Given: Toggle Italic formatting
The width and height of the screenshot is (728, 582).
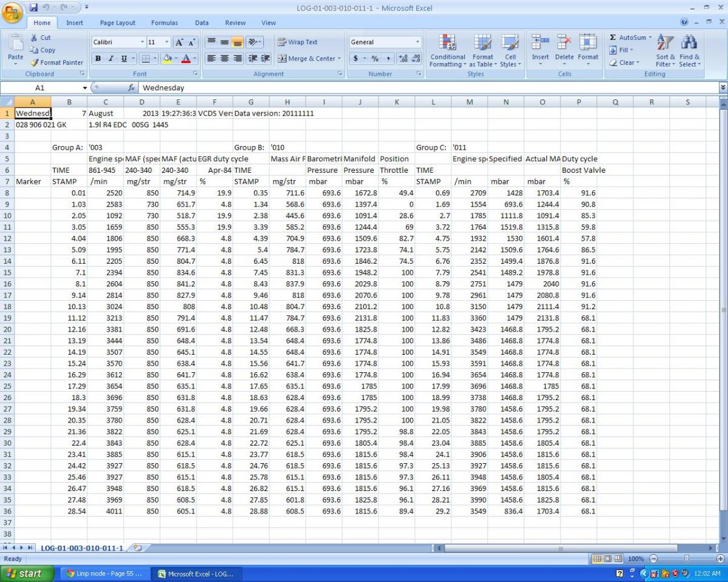Looking at the screenshot, I should [x=111, y=59].
